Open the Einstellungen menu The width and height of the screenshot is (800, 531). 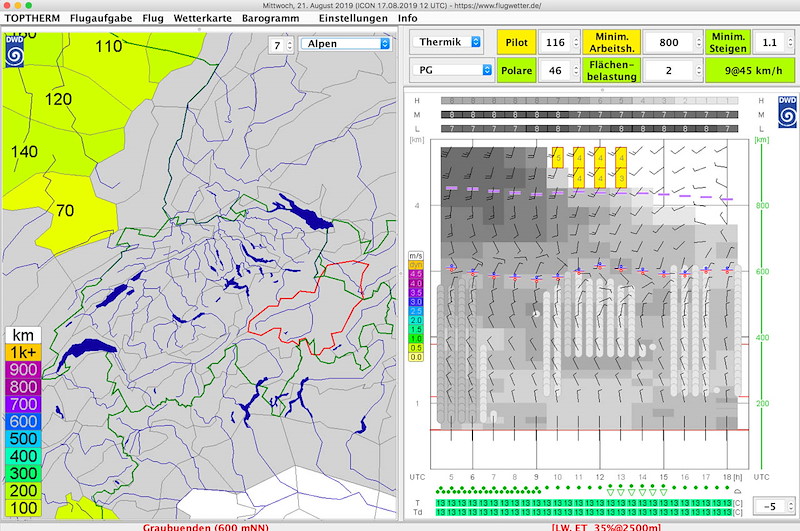[353, 18]
